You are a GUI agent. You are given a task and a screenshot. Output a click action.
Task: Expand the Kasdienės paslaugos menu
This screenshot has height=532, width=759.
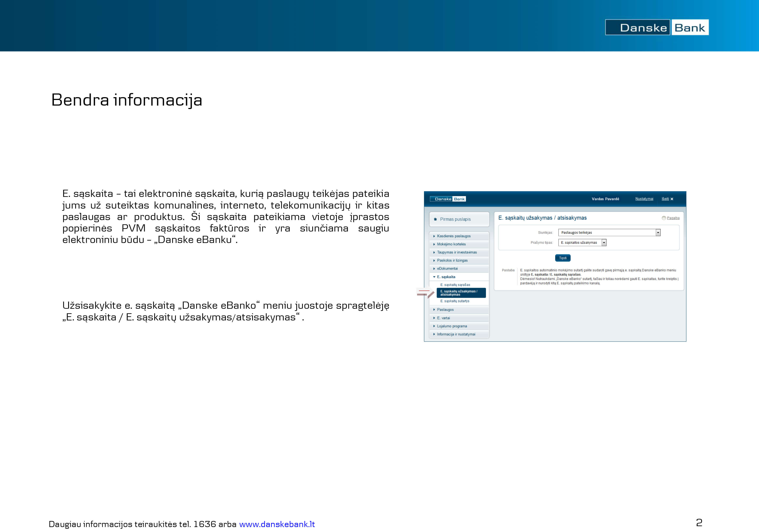coord(459,236)
